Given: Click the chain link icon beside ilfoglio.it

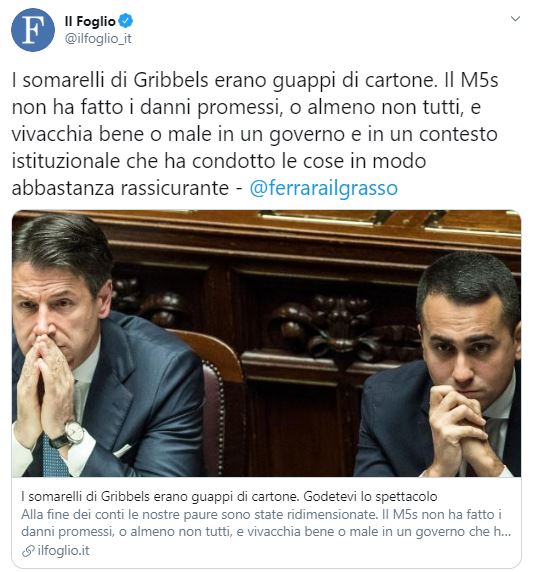Looking at the screenshot, I should (x=28, y=551).
